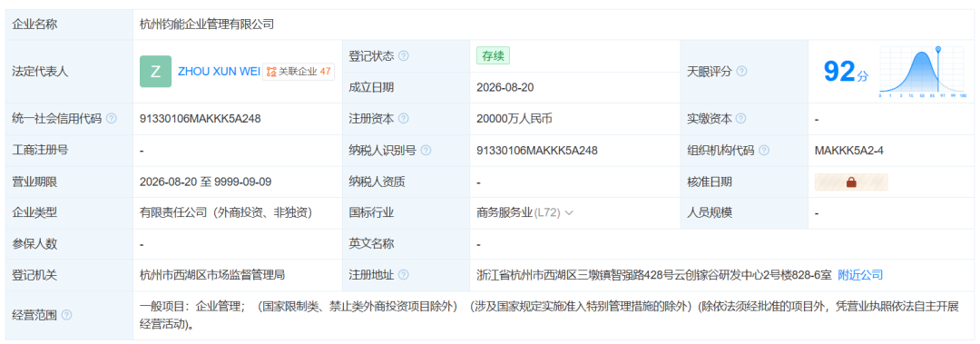Click the credit code 91330106MAKKK5A248 under 统一社会信用代码
The width and height of the screenshot is (980, 344).
click(x=200, y=118)
